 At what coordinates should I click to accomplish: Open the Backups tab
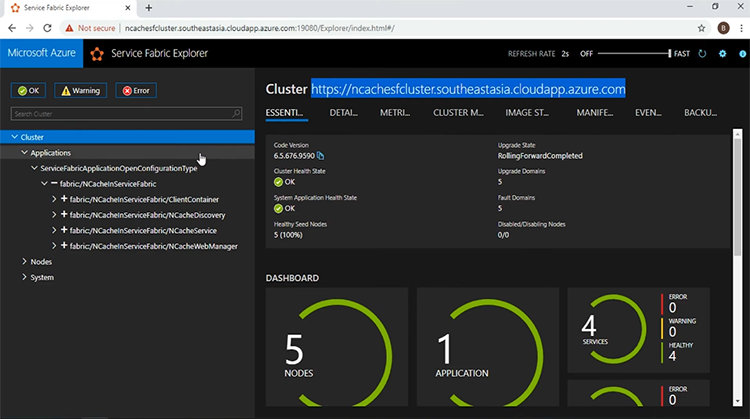(700, 113)
